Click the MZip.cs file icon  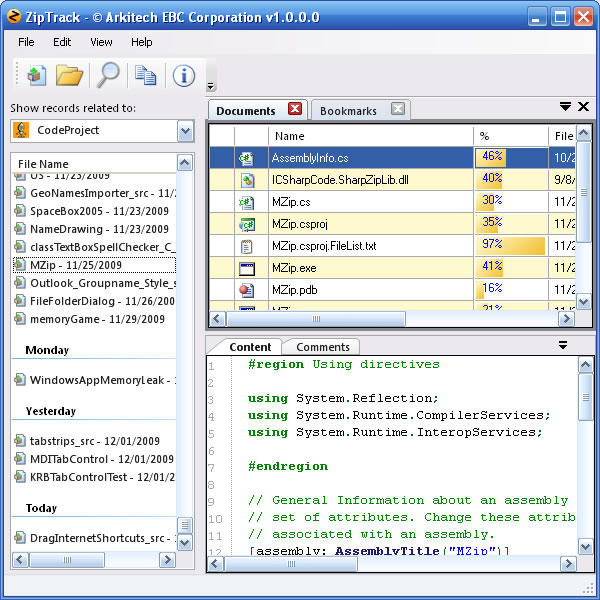click(246, 202)
